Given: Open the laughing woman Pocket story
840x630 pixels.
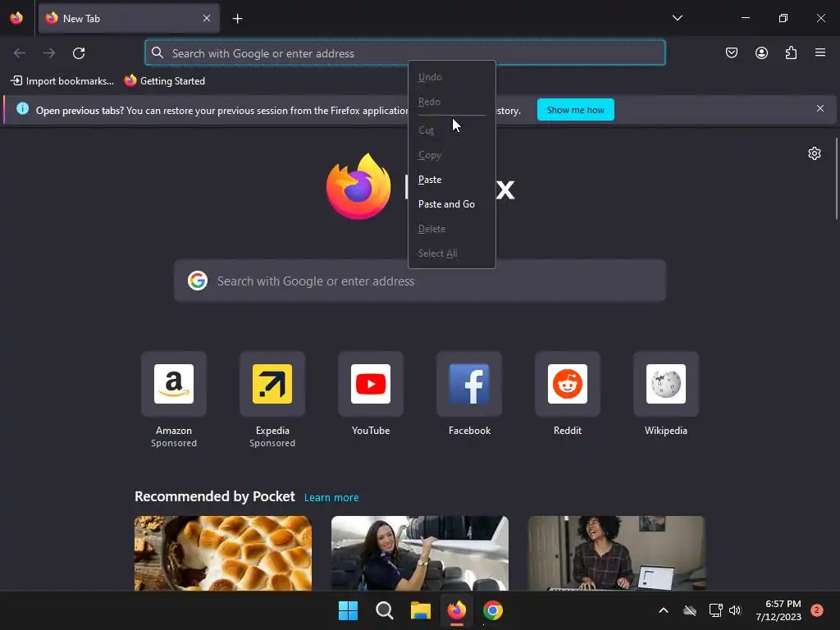Looking at the screenshot, I should 617,553.
